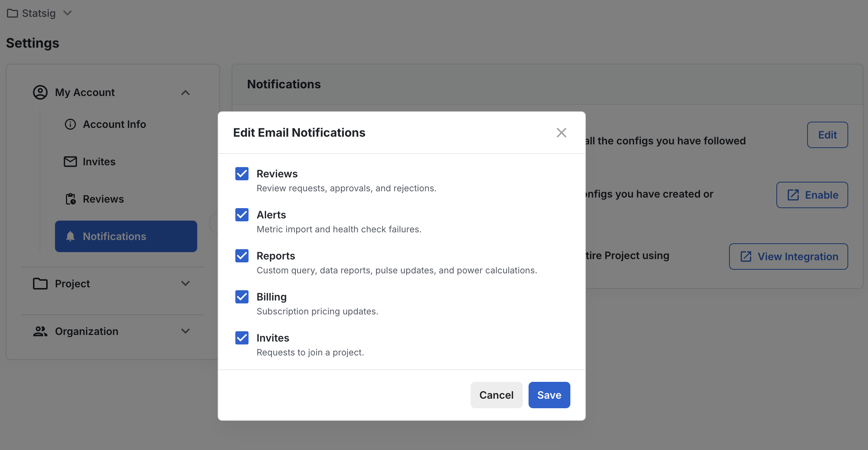The image size is (868, 450).
Task: Open the View Integration button
Action: [x=788, y=257]
